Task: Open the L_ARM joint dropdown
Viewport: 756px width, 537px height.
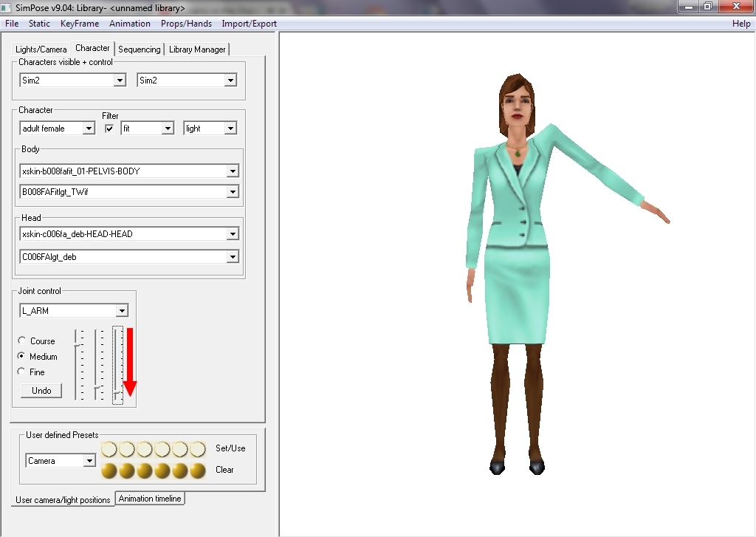Action: pyautogui.click(x=122, y=311)
